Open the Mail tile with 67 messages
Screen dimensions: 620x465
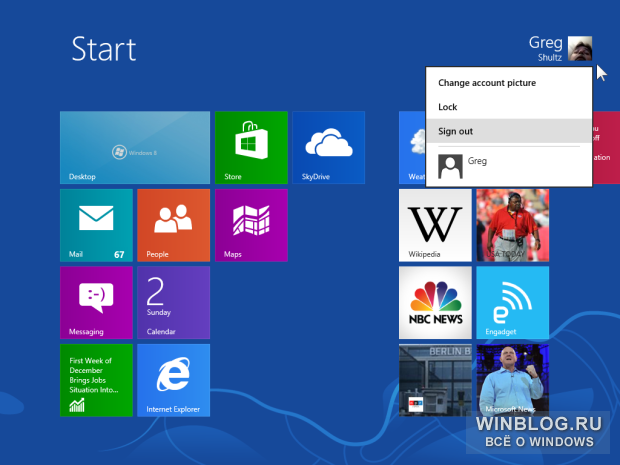coord(96,225)
